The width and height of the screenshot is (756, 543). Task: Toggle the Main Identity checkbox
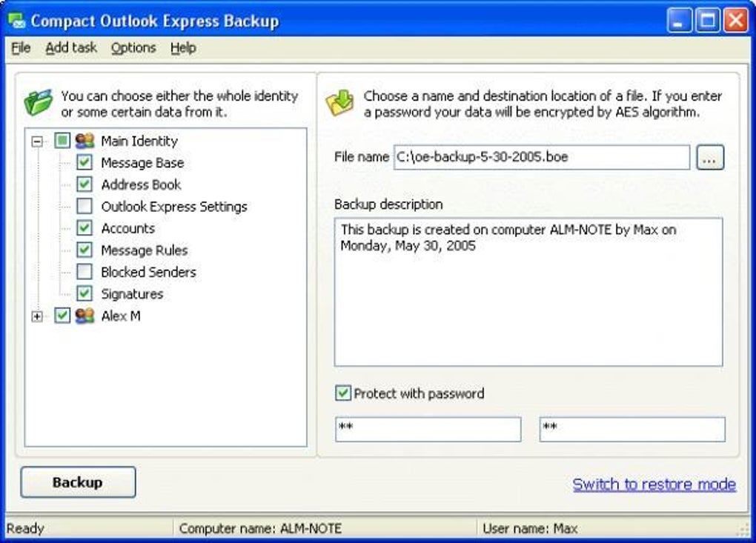[x=62, y=141]
